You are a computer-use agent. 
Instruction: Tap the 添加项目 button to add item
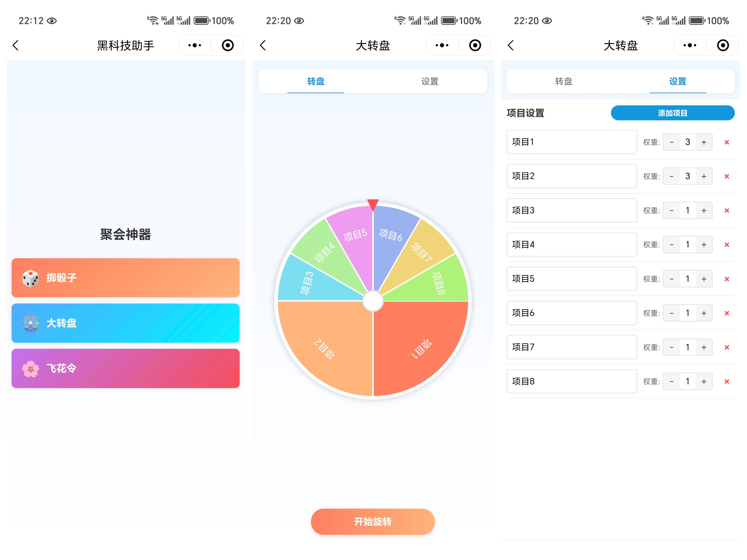(672, 113)
